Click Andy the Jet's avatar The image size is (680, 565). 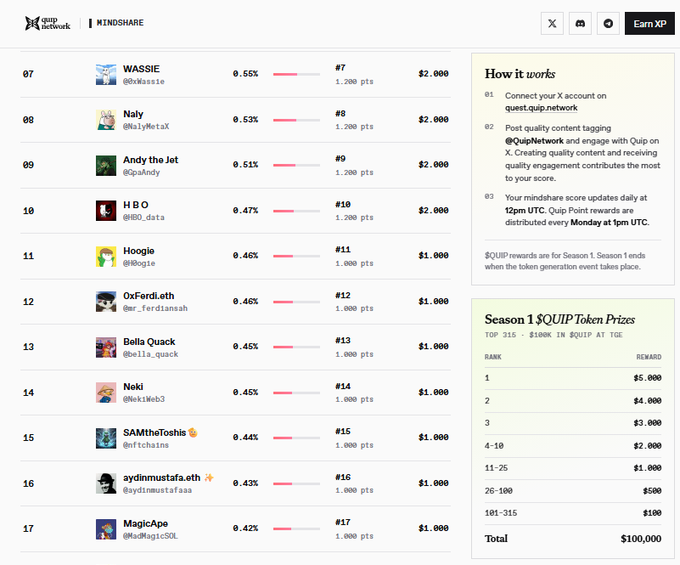(106, 165)
